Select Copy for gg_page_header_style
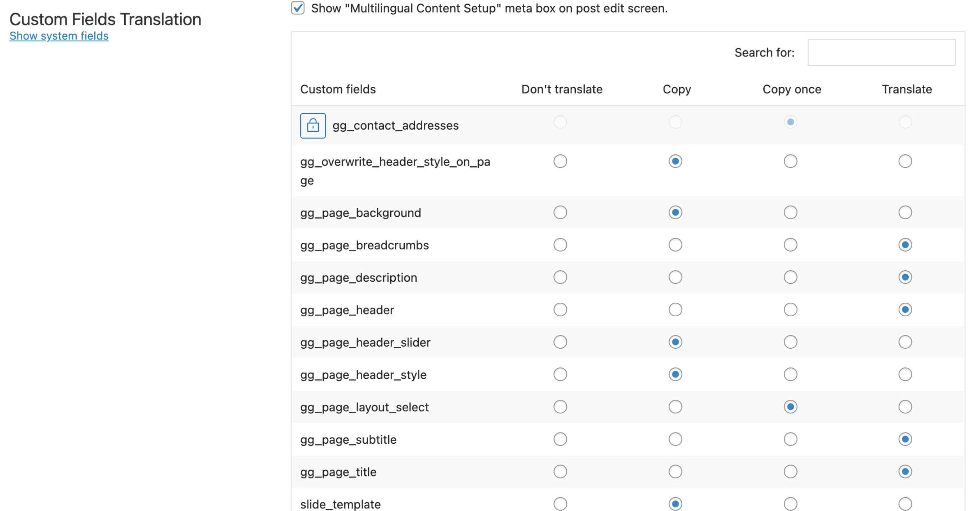 (675, 375)
